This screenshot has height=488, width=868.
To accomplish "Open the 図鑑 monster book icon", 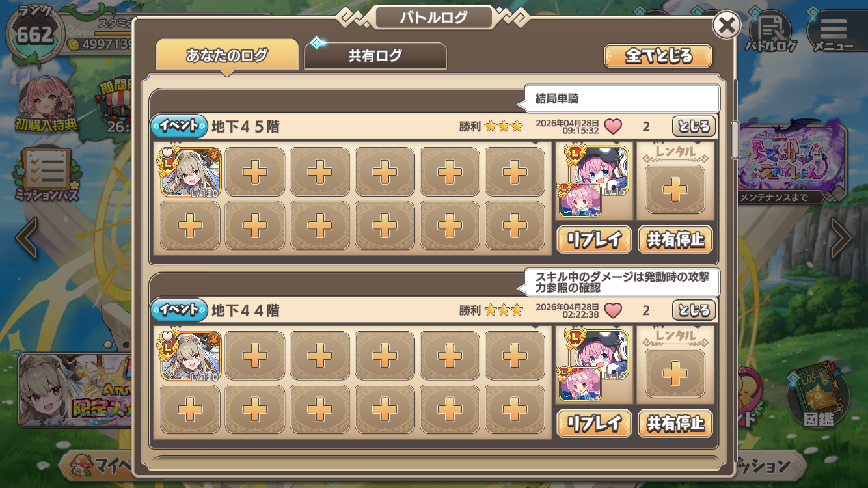I will pos(818,395).
